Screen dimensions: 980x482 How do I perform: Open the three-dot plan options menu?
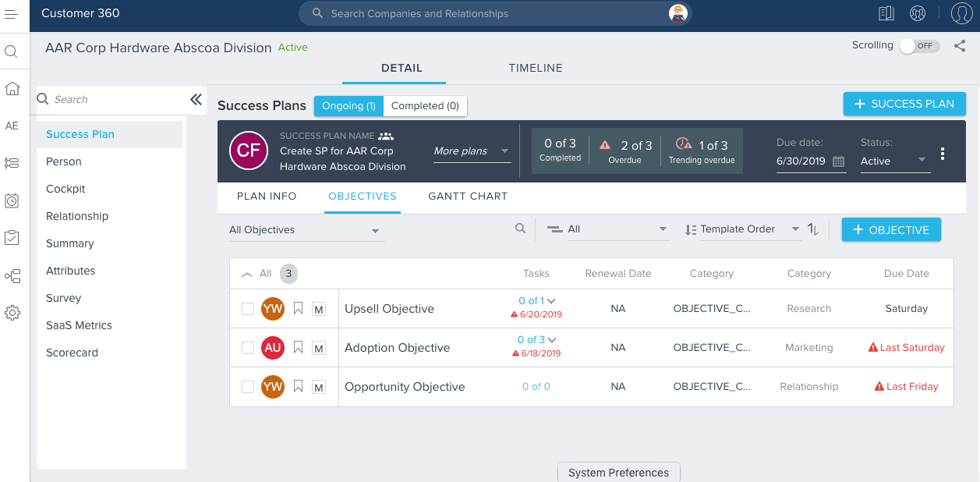tap(943, 154)
